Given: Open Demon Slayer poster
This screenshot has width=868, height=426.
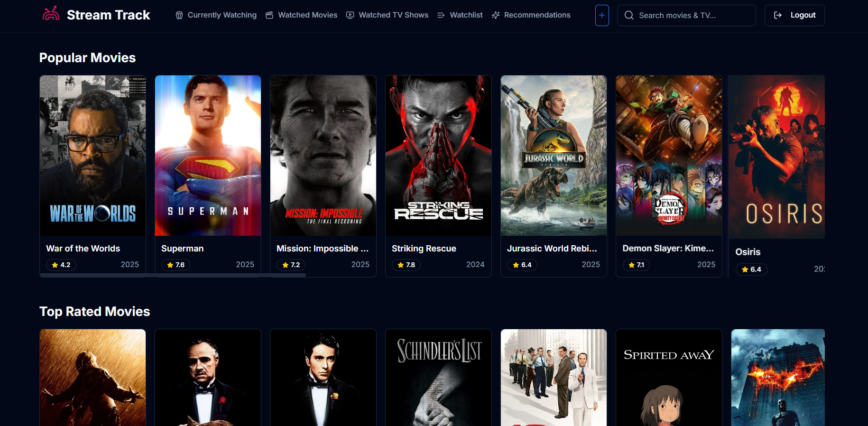Looking at the screenshot, I should tap(669, 156).
